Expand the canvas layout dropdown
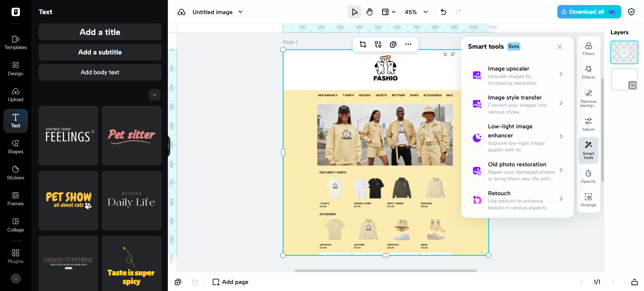This screenshot has width=644, height=291. pos(389,12)
